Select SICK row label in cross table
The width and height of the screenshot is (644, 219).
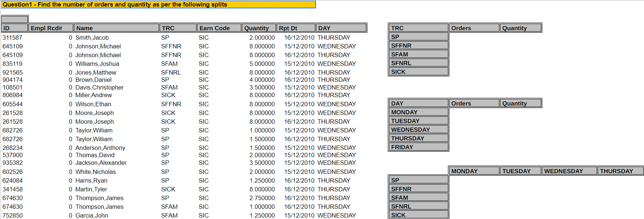pos(418,215)
